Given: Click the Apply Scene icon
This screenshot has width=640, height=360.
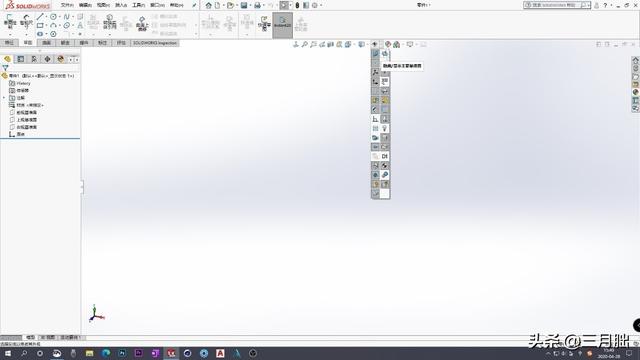Looking at the screenshot, I should click(x=396, y=44).
